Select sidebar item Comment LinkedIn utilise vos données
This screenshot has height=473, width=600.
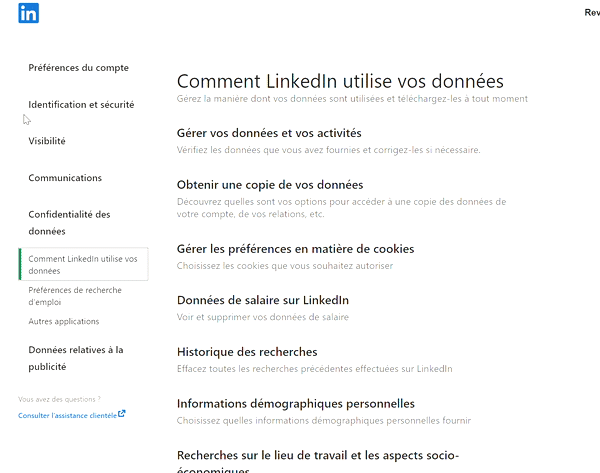[83, 264]
